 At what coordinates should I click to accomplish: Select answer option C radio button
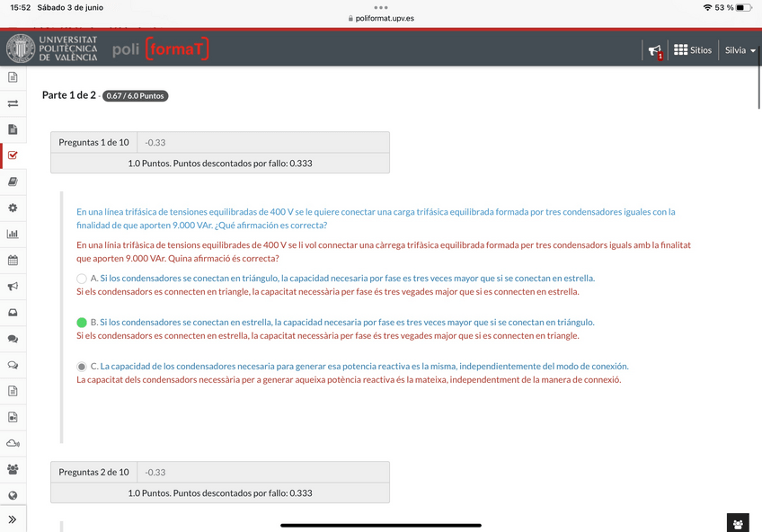(x=82, y=367)
